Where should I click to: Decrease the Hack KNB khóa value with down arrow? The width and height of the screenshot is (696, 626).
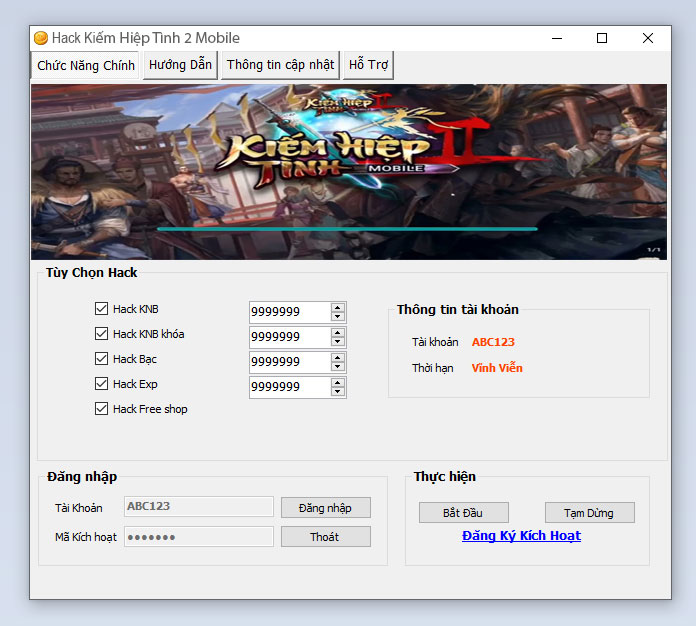point(338,341)
